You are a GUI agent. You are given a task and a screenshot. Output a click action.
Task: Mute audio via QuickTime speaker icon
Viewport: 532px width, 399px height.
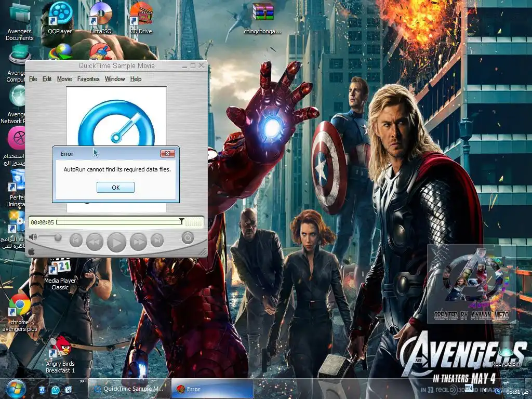click(33, 237)
